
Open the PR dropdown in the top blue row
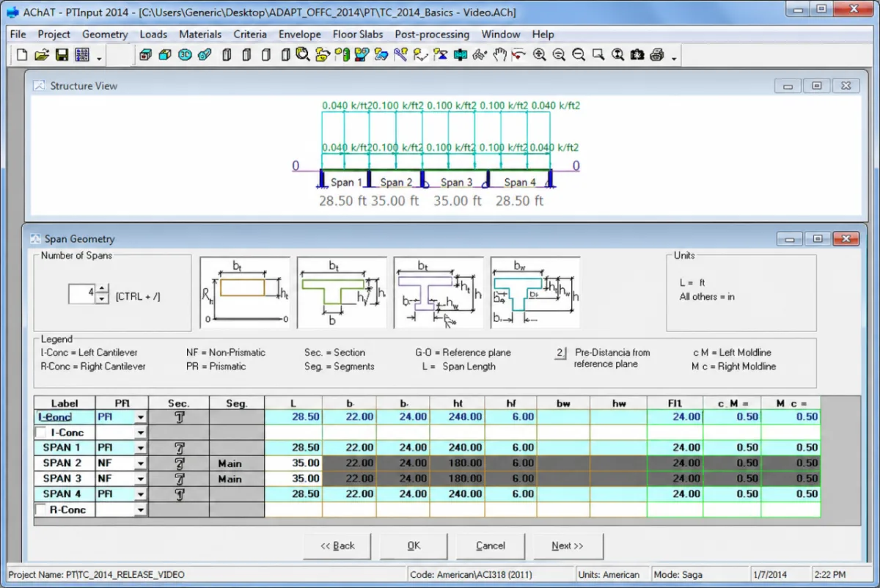point(141,416)
